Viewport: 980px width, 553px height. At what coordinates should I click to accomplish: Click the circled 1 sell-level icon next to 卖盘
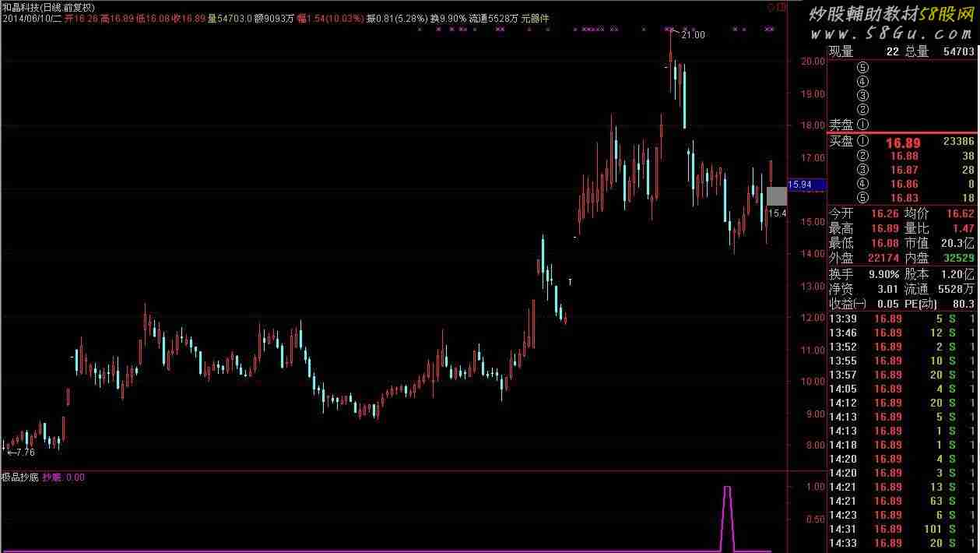click(862, 125)
